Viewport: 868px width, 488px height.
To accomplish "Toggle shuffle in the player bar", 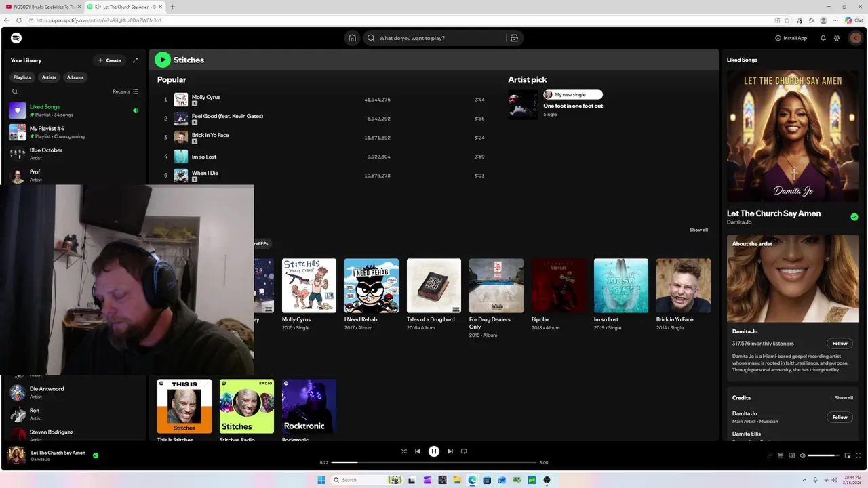I will pos(404,451).
